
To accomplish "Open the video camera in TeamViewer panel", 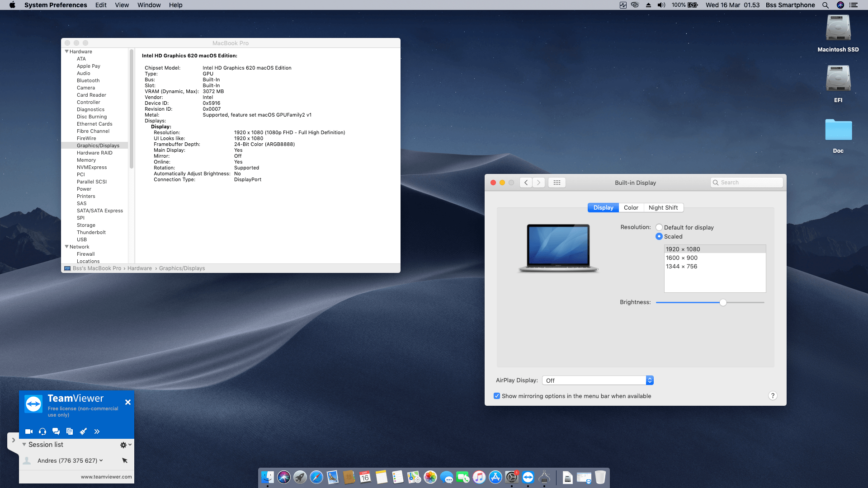I will pyautogui.click(x=29, y=432).
